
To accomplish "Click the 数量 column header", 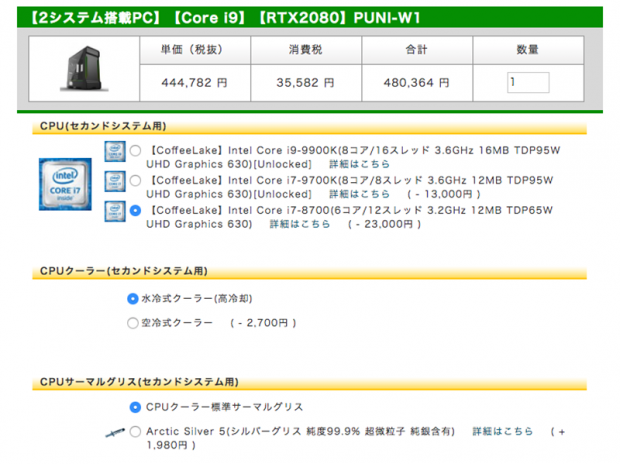I will coord(528,50).
